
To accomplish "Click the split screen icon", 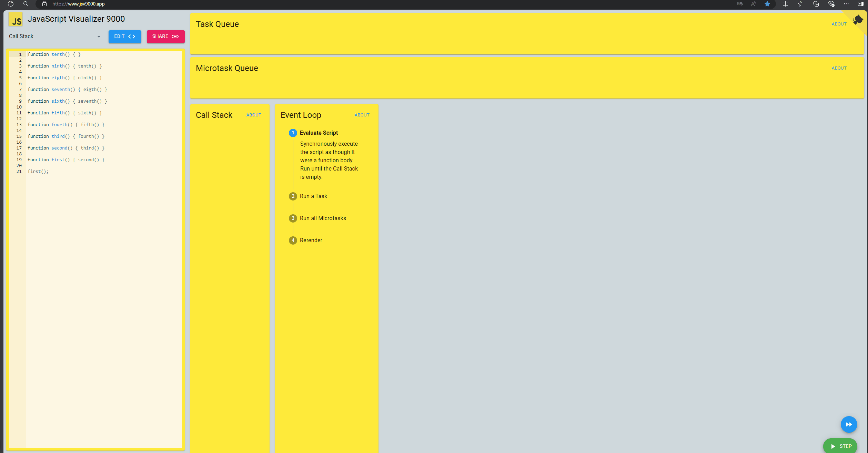I will (785, 4).
